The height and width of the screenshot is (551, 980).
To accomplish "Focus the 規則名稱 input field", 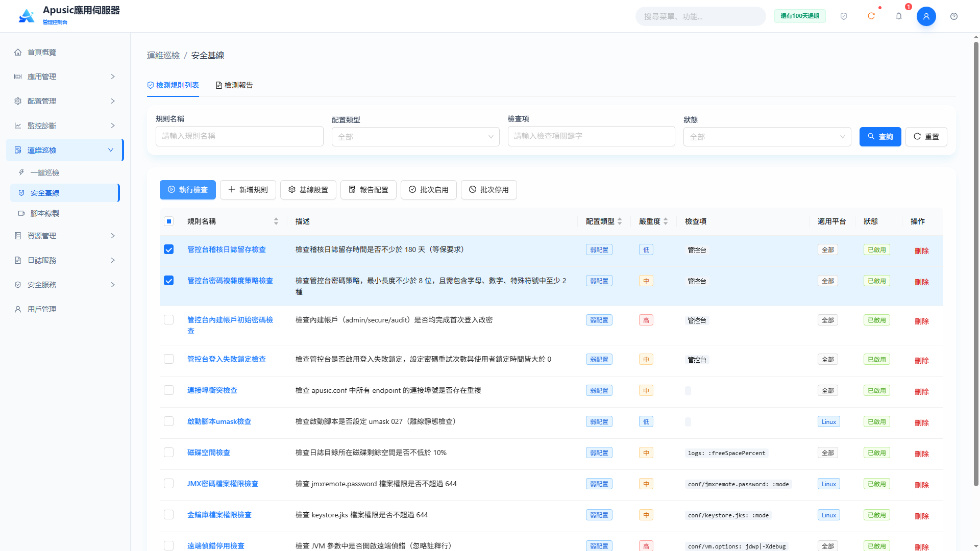I will [x=239, y=136].
